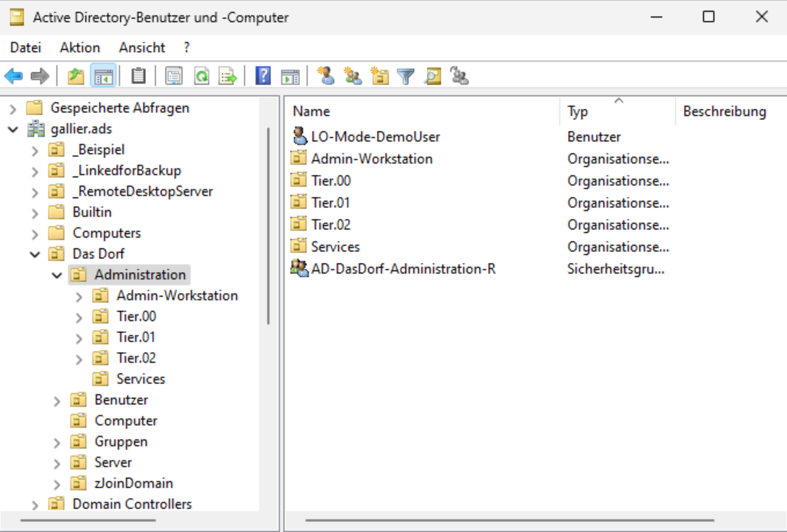Create new user with toolbar icon
This screenshot has width=787, height=532.
click(x=326, y=76)
